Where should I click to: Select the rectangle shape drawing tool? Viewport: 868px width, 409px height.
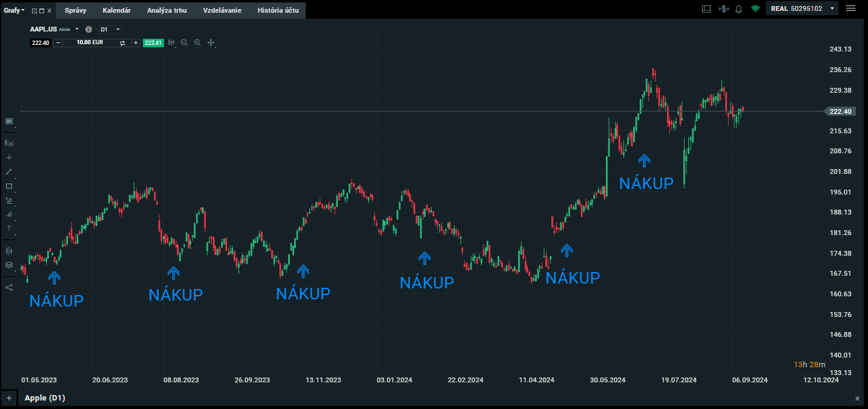(9, 186)
